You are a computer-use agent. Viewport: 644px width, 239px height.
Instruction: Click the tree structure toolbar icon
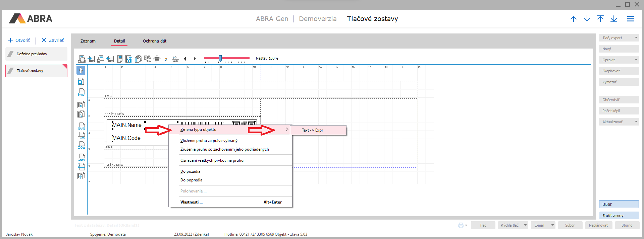148,59
